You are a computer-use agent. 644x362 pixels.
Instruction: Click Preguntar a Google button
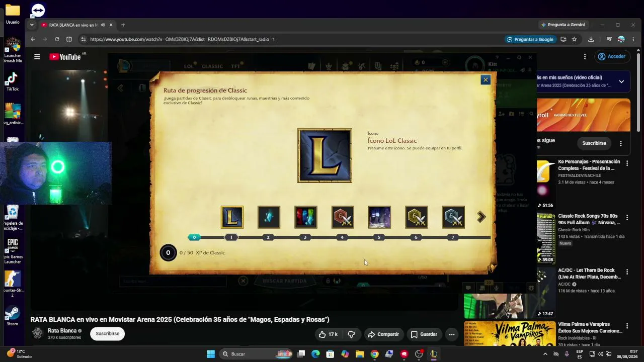tap(530, 39)
